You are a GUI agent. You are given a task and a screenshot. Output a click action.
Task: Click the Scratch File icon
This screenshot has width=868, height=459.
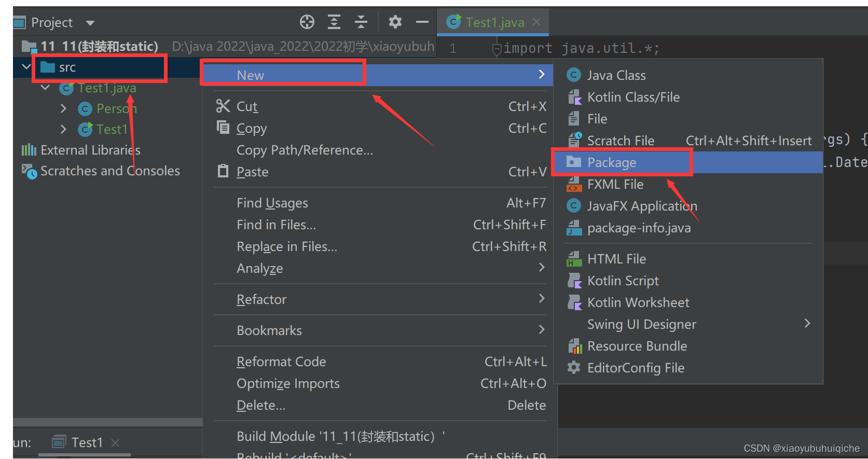[x=575, y=140]
